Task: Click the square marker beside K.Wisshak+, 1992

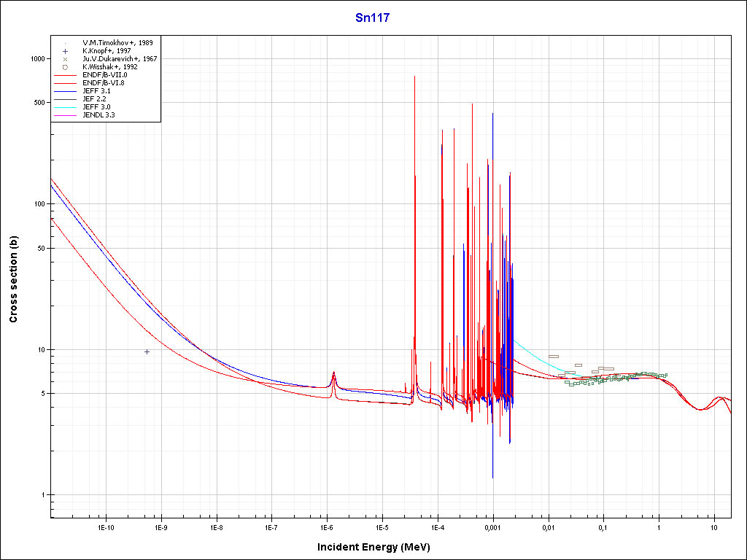Action: point(65,67)
